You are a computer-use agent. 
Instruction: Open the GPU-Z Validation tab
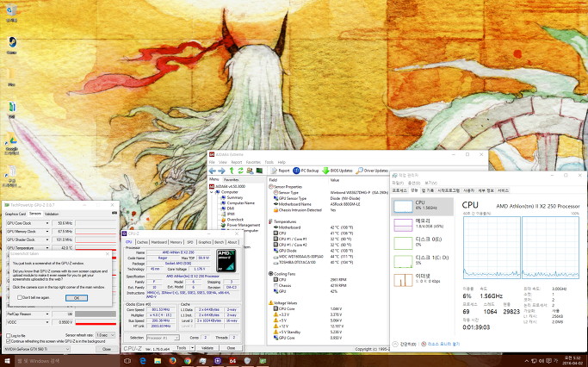click(x=52, y=214)
